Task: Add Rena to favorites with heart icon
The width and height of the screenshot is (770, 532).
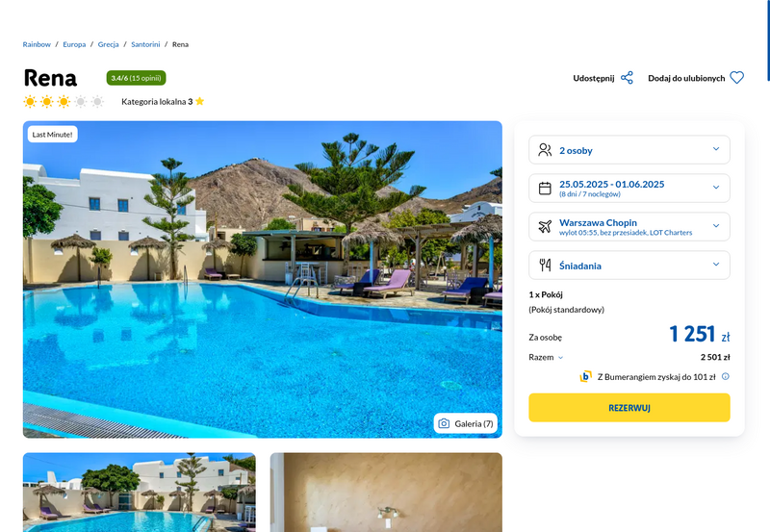Action: (x=736, y=78)
